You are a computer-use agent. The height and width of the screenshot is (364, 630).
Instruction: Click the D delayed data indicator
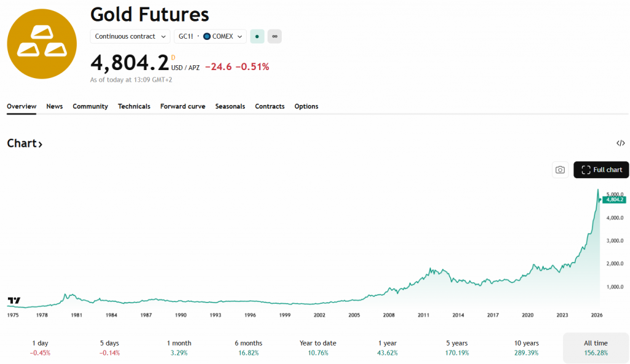point(173,57)
